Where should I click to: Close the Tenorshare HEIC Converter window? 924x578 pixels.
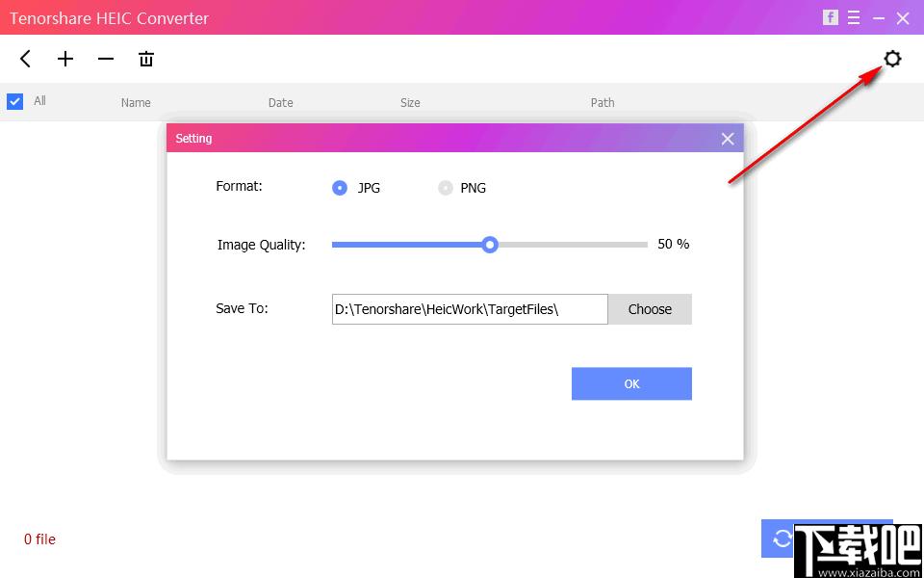pos(903,18)
